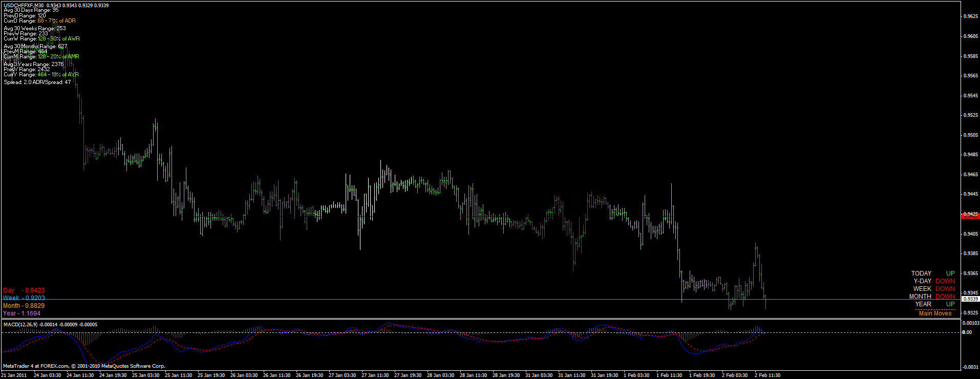Click the 0.9625 price axis label
980x379 pixels.
click(x=971, y=16)
